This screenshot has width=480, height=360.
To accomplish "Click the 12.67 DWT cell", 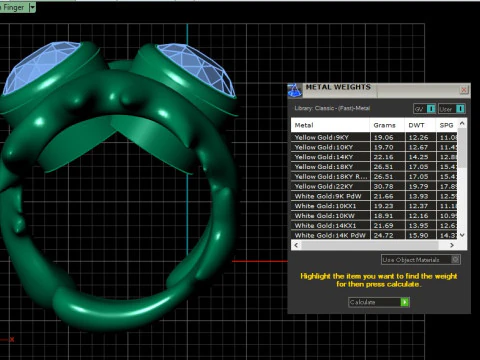I will click(421, 147).
